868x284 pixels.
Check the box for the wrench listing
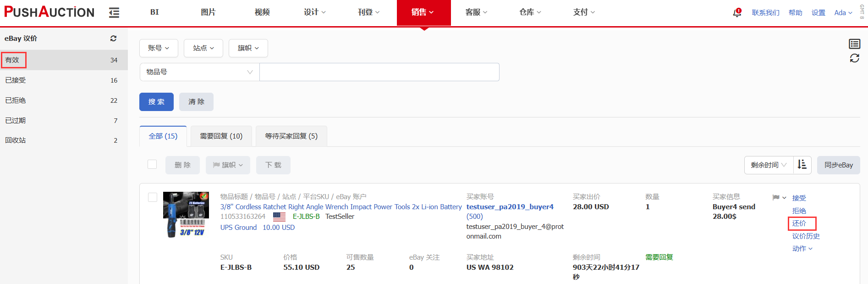pos(153,197)
